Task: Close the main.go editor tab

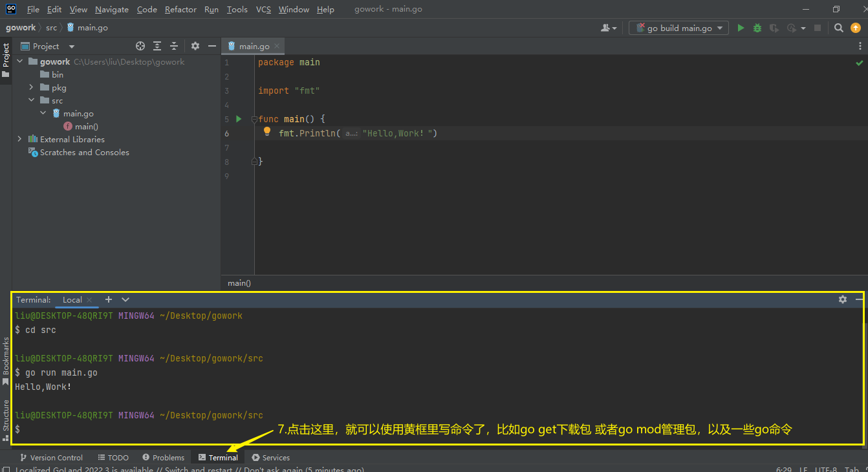Action: (x=277, y=46)
